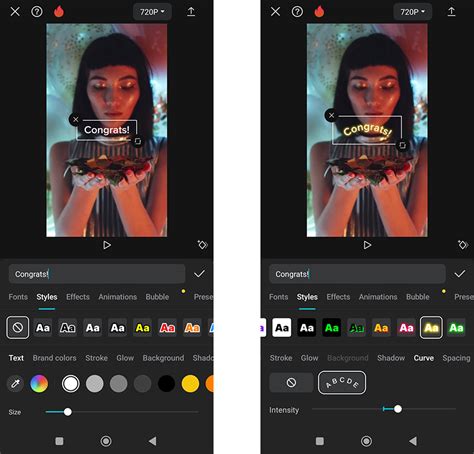Close the editor in the right screen

pyautogui.click(x=275, y=12)
